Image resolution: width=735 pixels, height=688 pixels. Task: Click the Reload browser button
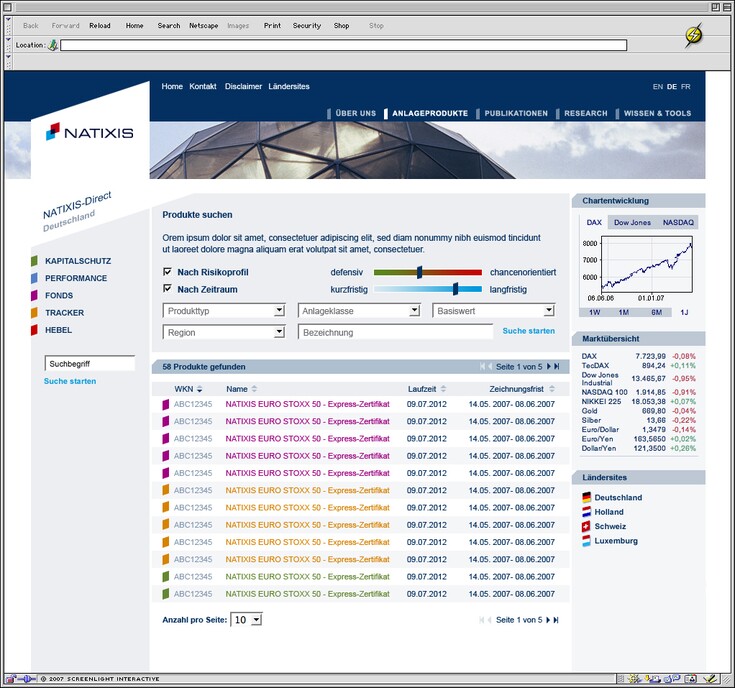point(100,26)
